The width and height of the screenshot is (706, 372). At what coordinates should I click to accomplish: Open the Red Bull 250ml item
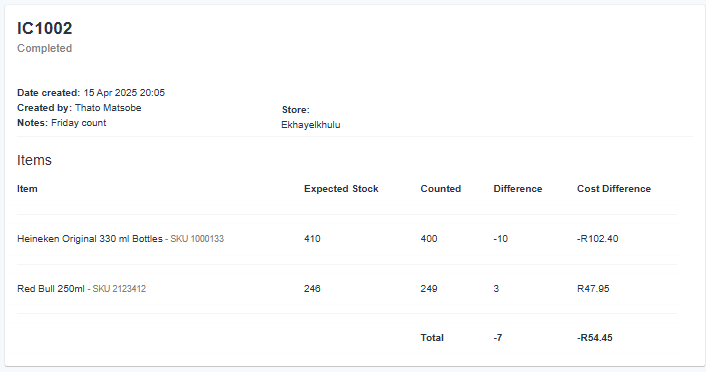[51, 289]
